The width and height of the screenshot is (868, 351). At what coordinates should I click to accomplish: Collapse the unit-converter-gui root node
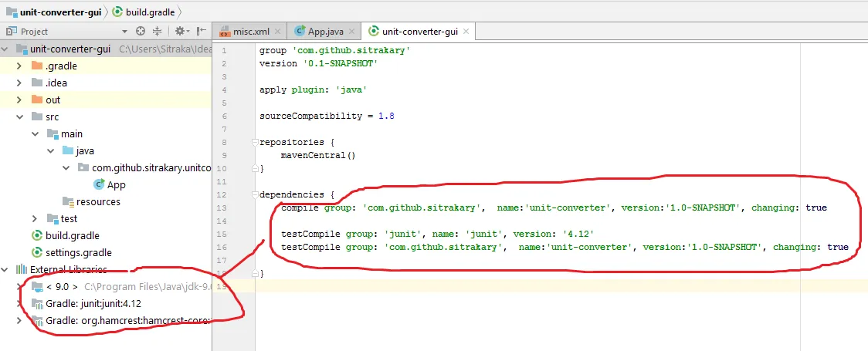5,49
